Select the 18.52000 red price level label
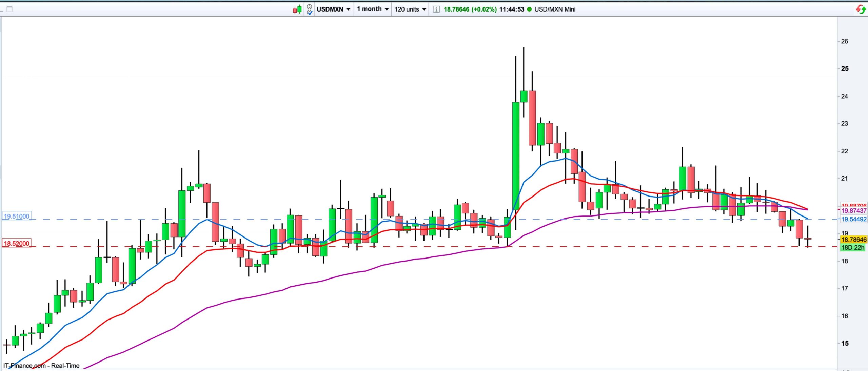This screenshot has width=868, height=371. tap(16, 243)
